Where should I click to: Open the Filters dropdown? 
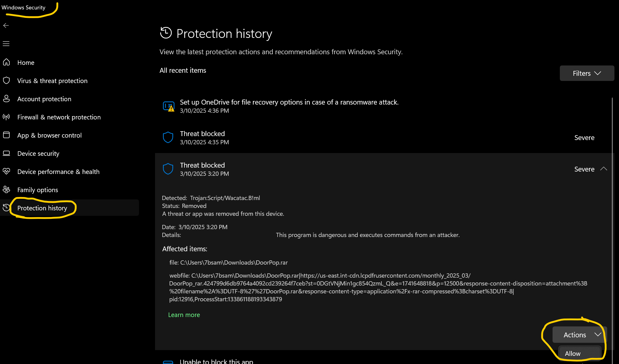click(587, 73)
